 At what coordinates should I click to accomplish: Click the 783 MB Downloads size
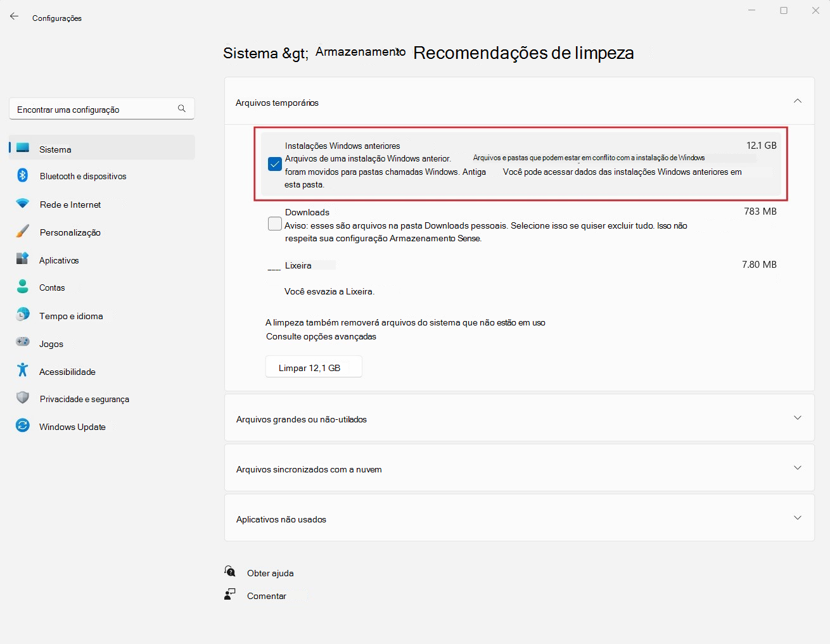click(760, 212)
